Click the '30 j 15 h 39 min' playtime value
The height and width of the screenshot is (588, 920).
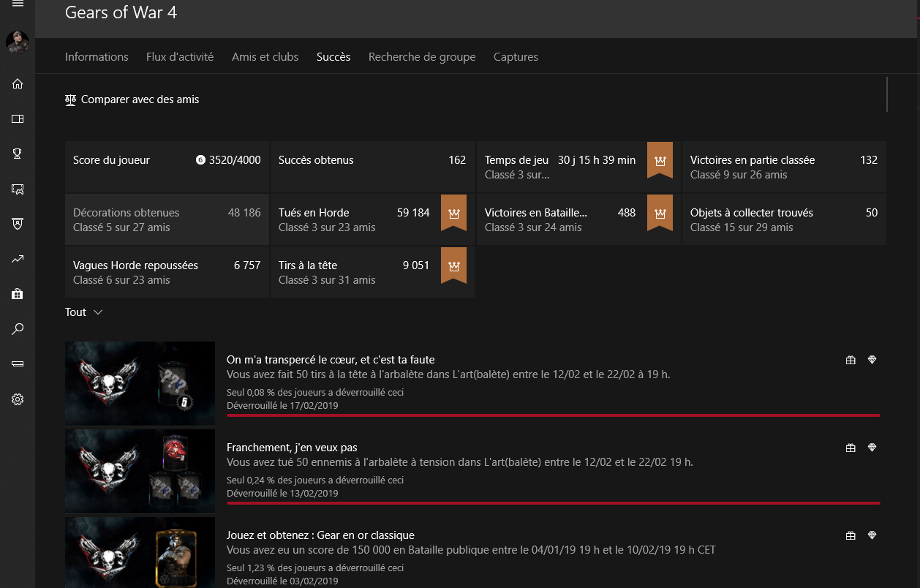[x=597, y=160]
